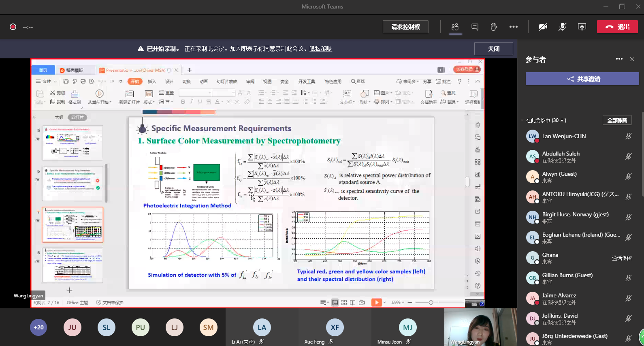
Task: Open the 首页 home tab in WPS
Action: 43,70
